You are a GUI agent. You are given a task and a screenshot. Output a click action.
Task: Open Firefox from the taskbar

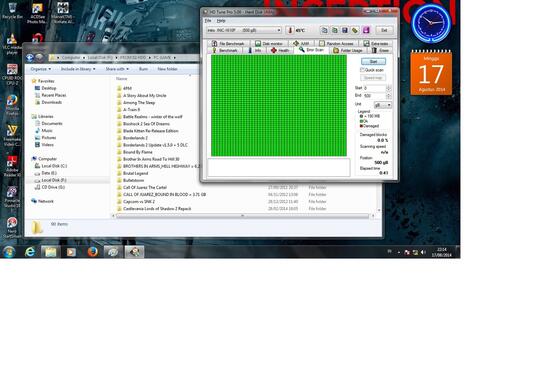click(x=92, y=252)
